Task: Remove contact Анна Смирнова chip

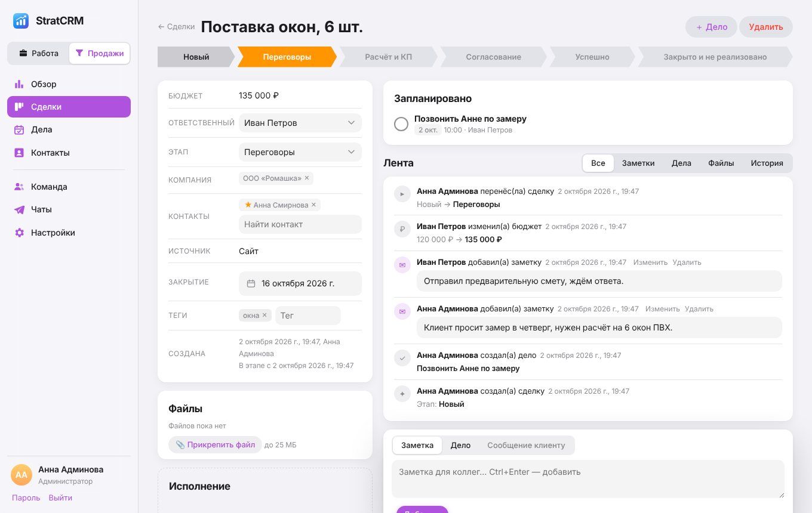Action: (313, 205)
